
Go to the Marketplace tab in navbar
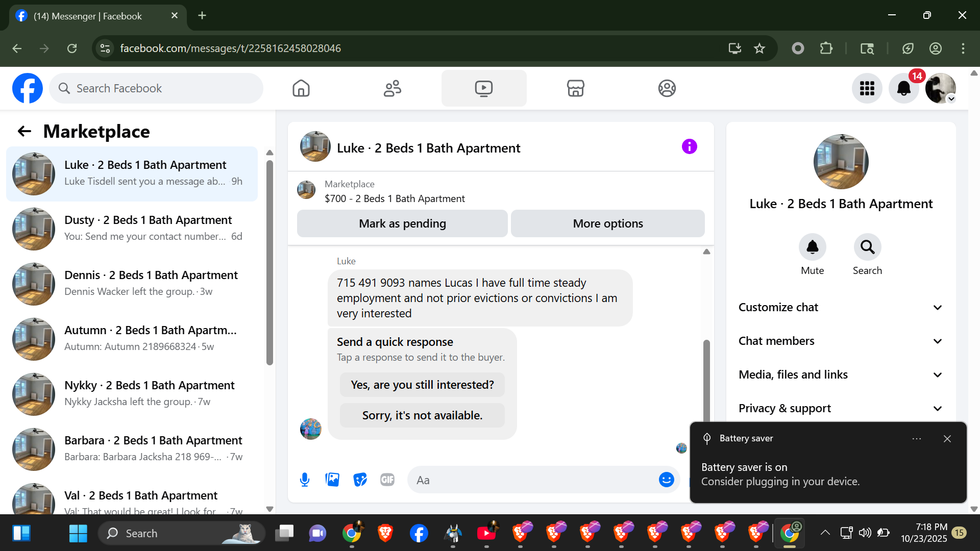point(575,88)
